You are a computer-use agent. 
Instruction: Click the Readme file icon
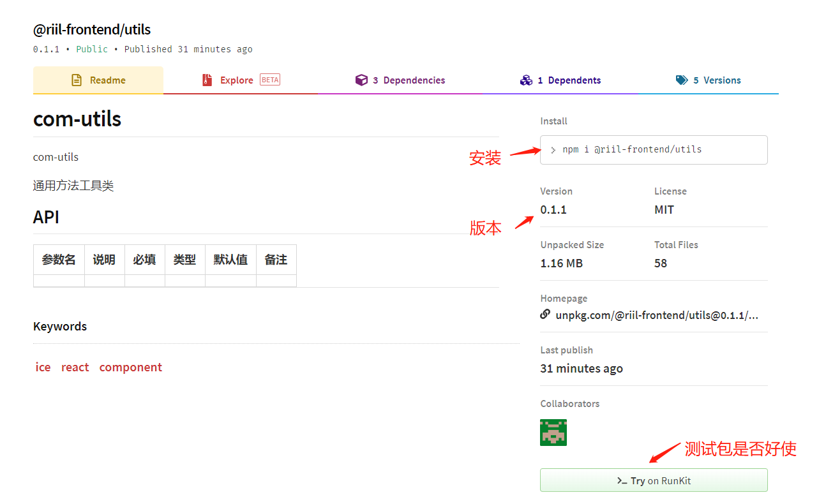(x=77, y=80)
